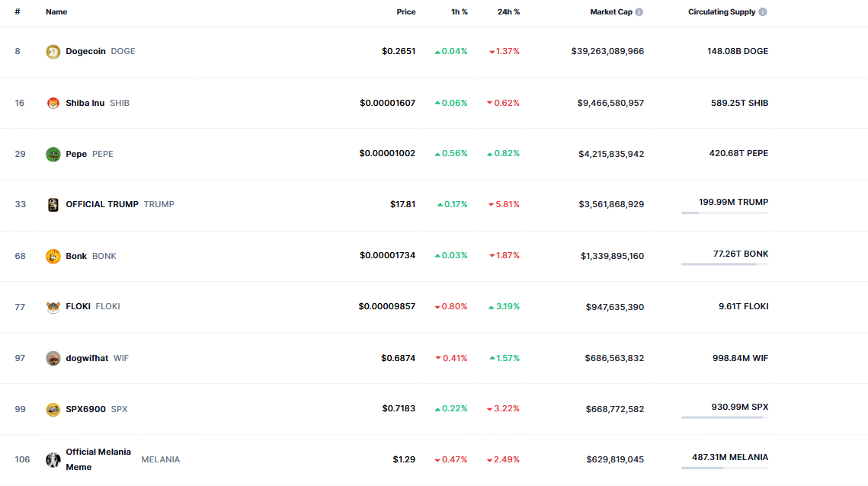Click the SPX6900 coin logo
868x486 pixels.
53,409
